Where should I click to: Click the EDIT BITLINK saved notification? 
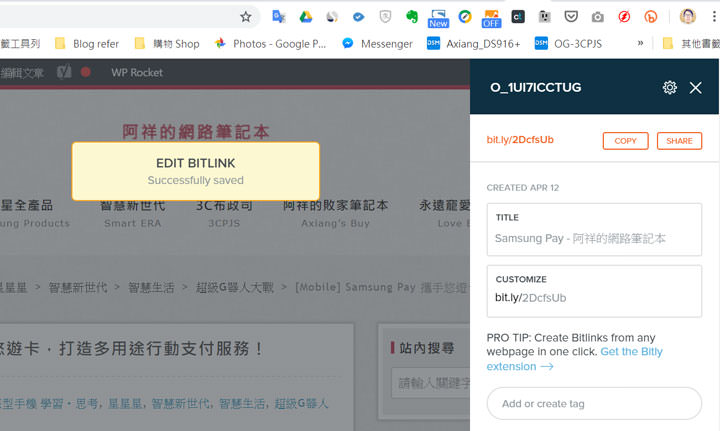click(196, 171)
